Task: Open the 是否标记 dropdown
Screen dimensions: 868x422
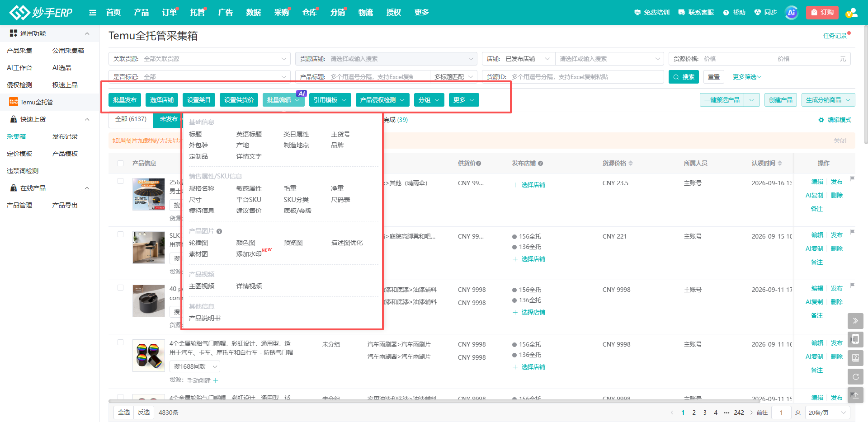Action: tap(199, 77)
